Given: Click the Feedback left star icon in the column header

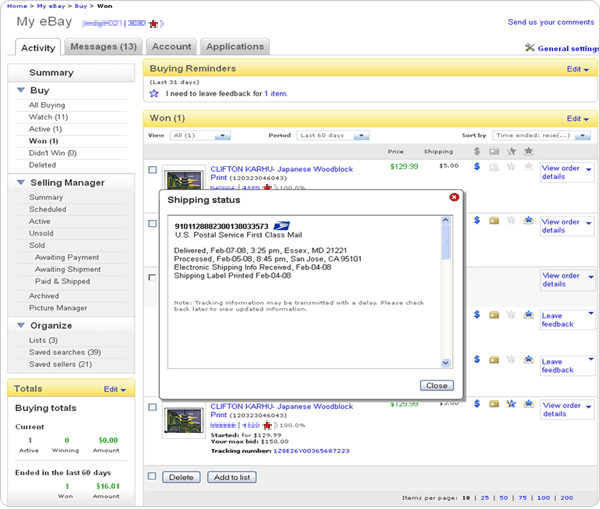Looking at the screenshot, I should click(512, 151).
